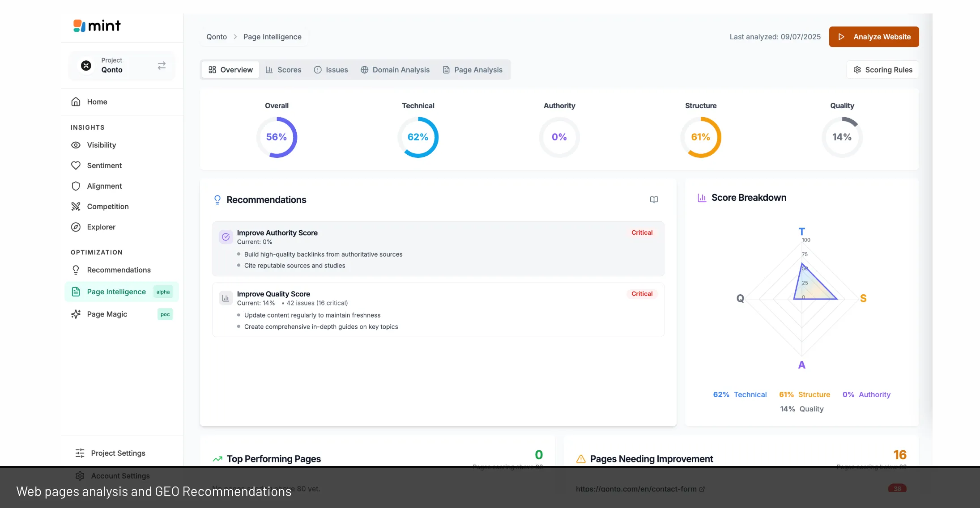
Task: Open the Explorer compass item
Action: (101, 227)
